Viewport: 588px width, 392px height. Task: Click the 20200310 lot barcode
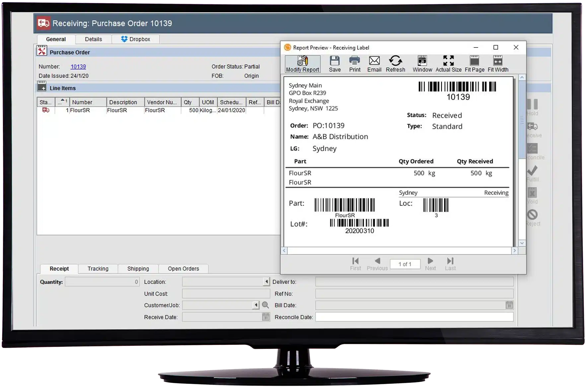359,223
